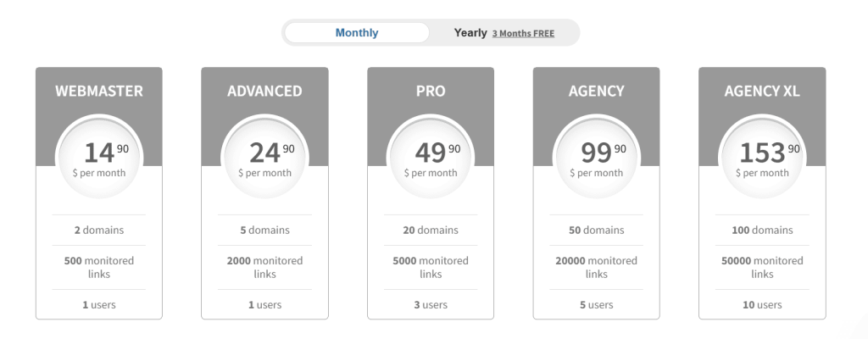Click 500 monitored links in Webmaster
This screenshot has height=339, width=868.
point(99,267)
